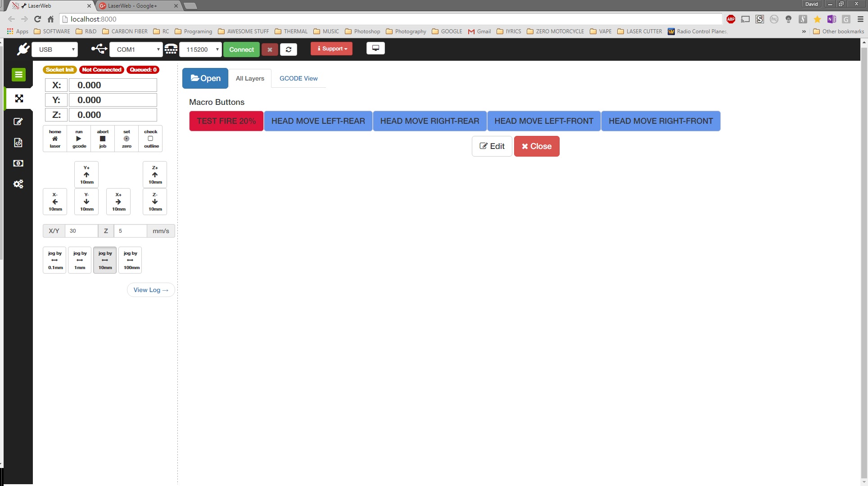Jog Y+ by 10mm
Image resolution: width=868 pixels, height=486 pixels.
[86, 175]
